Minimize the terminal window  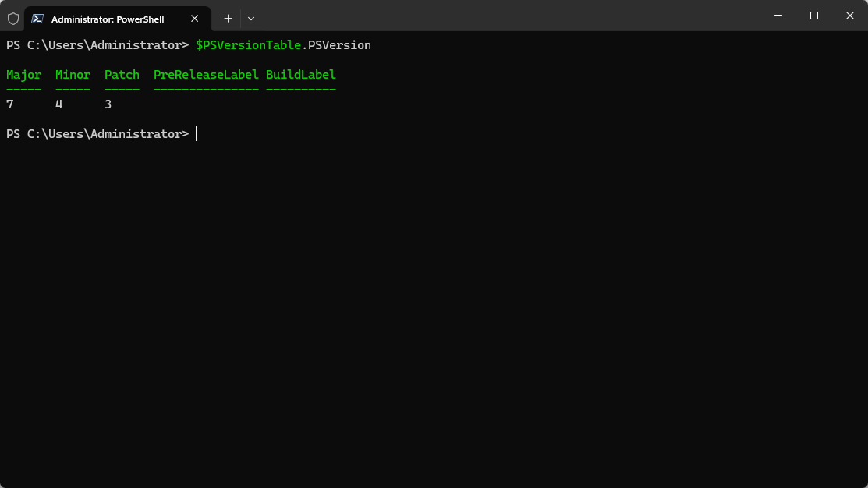[778, 16]
